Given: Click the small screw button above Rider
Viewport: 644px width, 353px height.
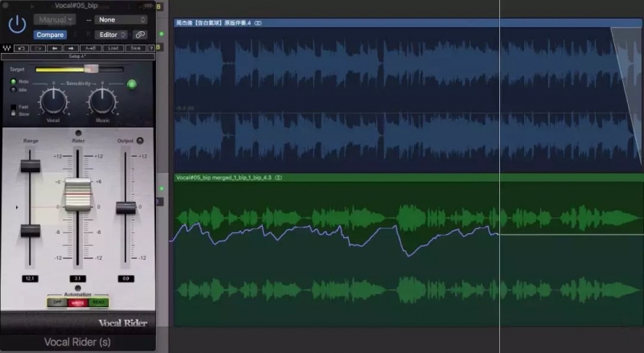Looking at the screenshot, I should (x=78, y=133).
